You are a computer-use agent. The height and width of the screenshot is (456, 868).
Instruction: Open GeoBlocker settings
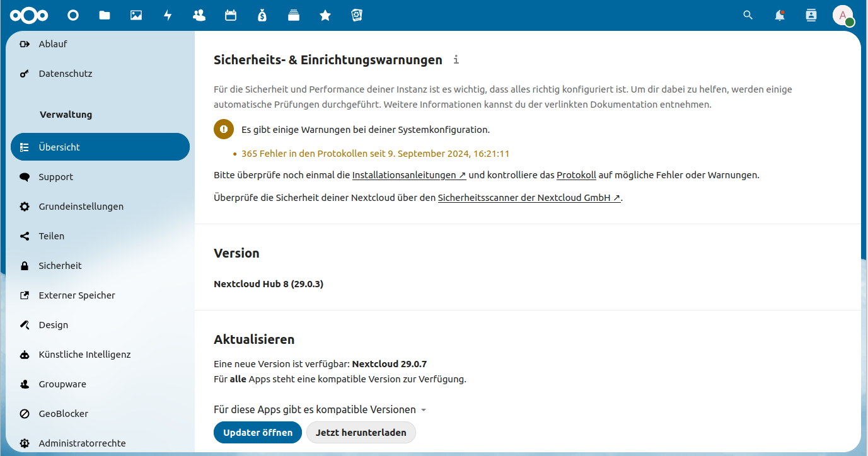tap(100, 414)
